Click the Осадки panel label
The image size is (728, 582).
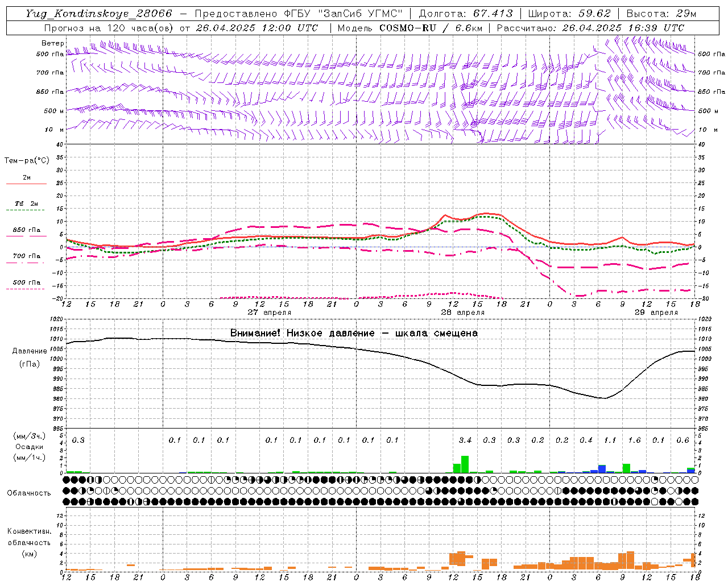29,447
